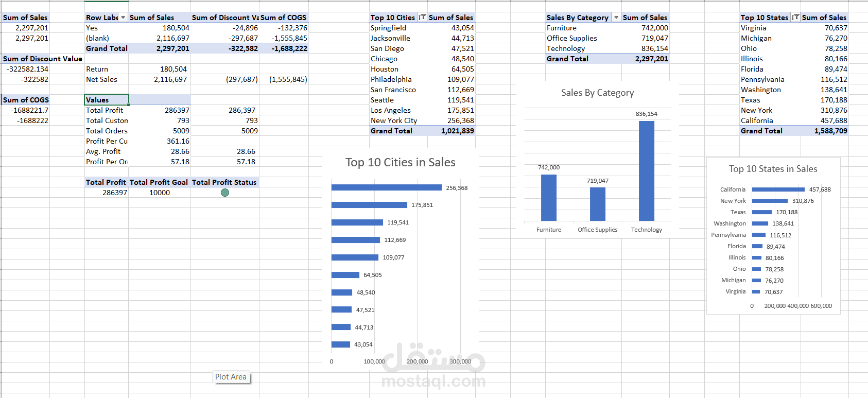Screen dimensions: 868x398
Task: Click the green Total Profit Status circle
Action: click(x=225, y=193)
